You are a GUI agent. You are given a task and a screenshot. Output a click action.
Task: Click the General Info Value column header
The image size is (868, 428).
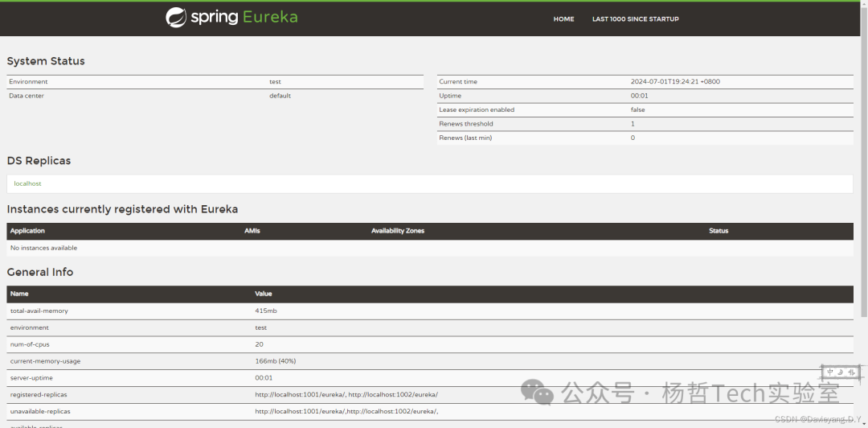pyautogui.click(x=264, y=294)
